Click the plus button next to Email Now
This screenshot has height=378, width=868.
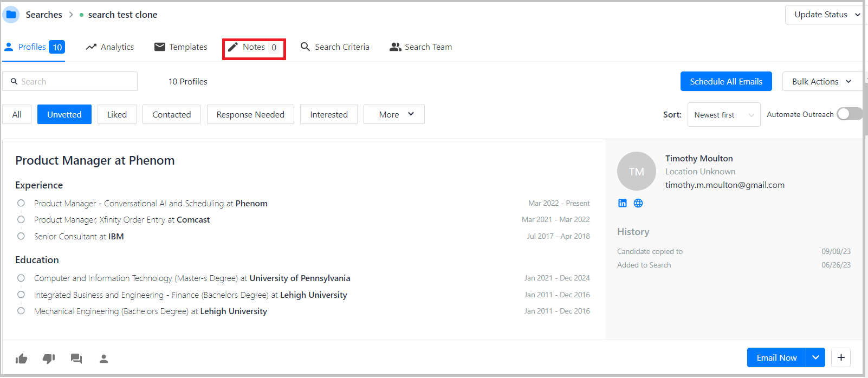click(841, 357)
